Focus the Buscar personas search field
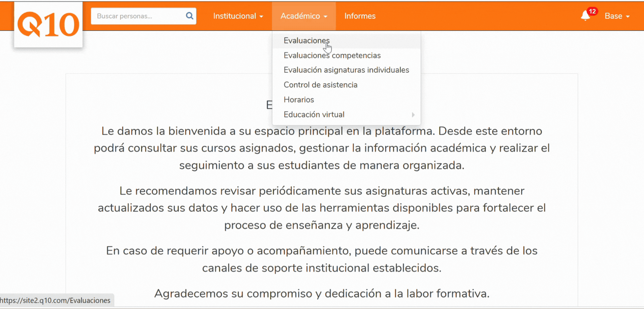 (x=143, y=16)
